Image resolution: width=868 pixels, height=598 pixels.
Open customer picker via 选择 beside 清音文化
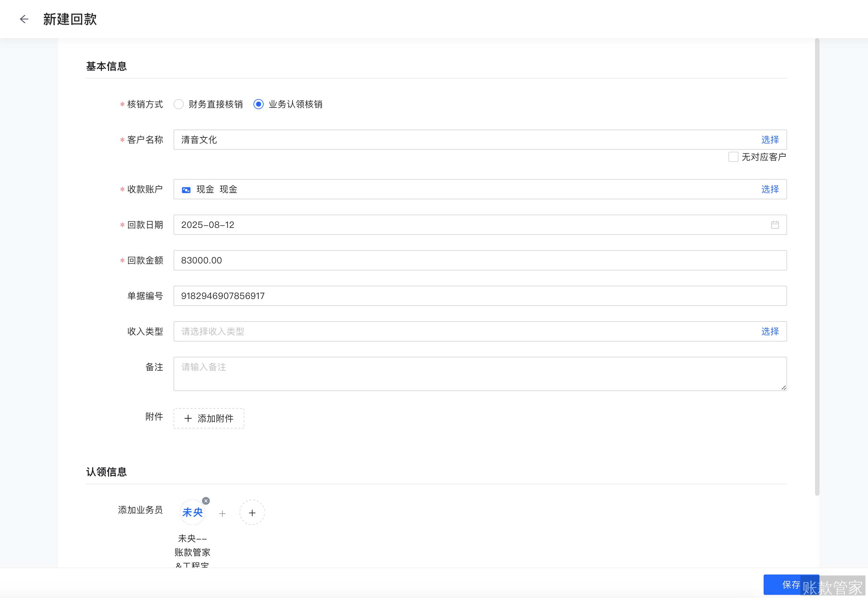pos(770,140)
